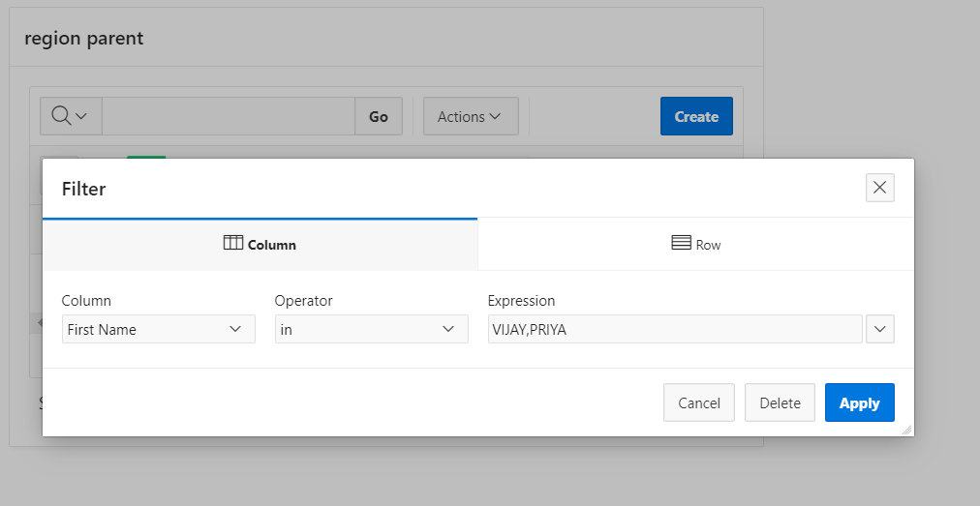Switch to the Row filter tab
Image resolution: width=980 pixels, height=506 pixels.
695,244
